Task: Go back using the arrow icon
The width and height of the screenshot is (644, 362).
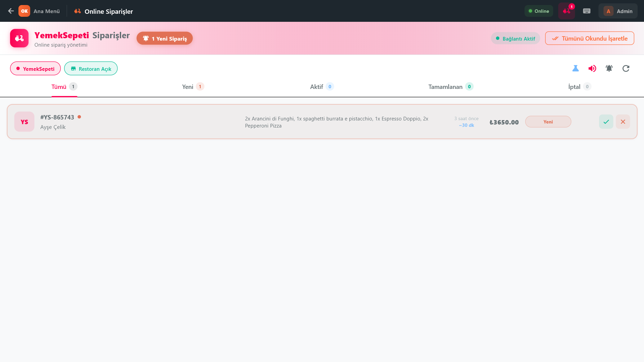Action: click(x=11, y=11)
